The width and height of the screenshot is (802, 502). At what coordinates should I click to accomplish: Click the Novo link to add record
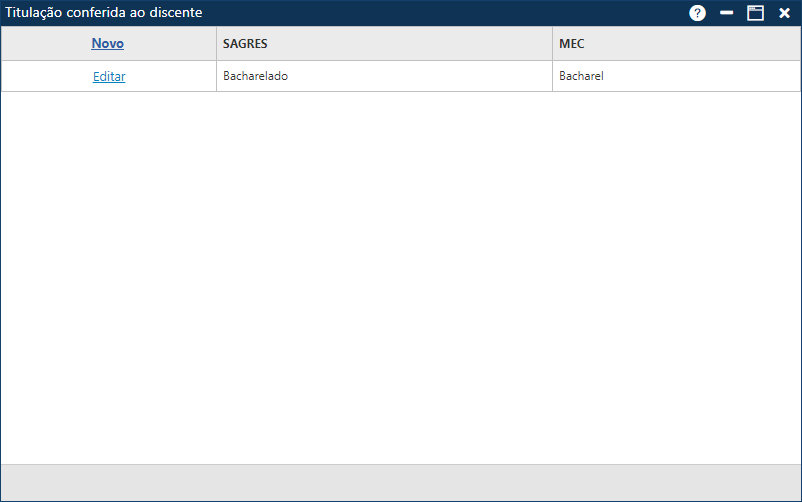108,44
